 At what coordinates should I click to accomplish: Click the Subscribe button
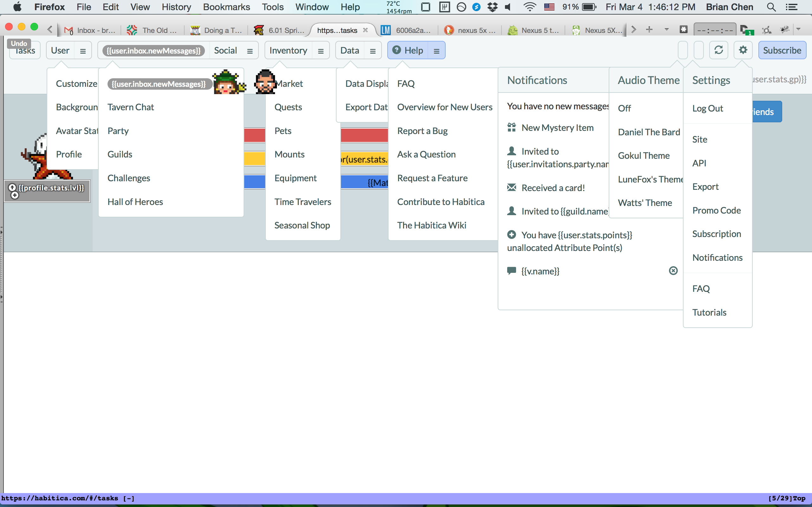[x=782, y=50]
